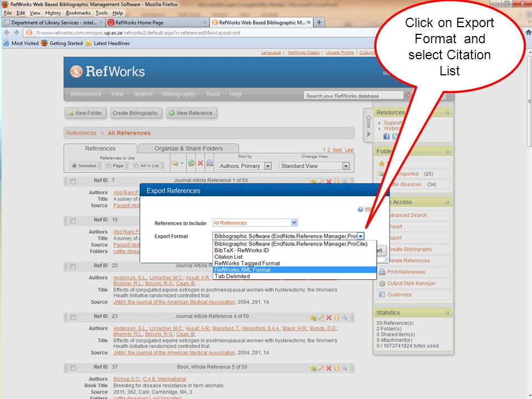Viewport: 532px width, 399px height.
Task: Tick the checkbox for Ref ID 23
Action: click(x=73, y=317)
